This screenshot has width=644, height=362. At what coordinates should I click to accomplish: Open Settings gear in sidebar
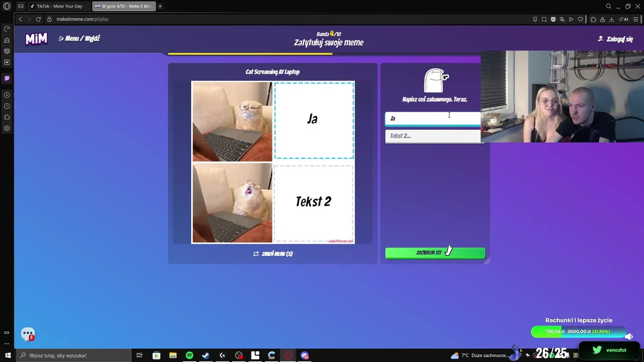7,128
